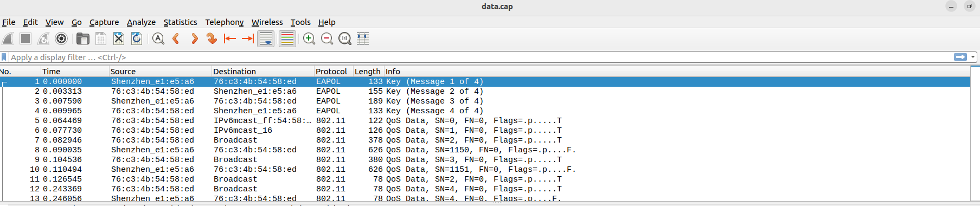Go back in packet history arrow
The height and width of the screenshot is (206, 980).
click(x=176, y=38)
